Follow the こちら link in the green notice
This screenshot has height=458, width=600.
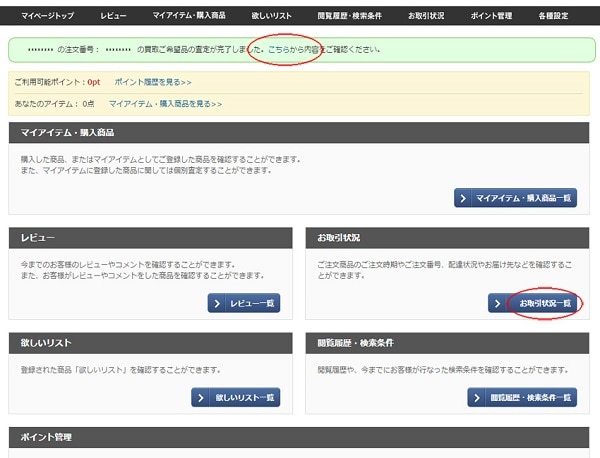tap(279, 49)
